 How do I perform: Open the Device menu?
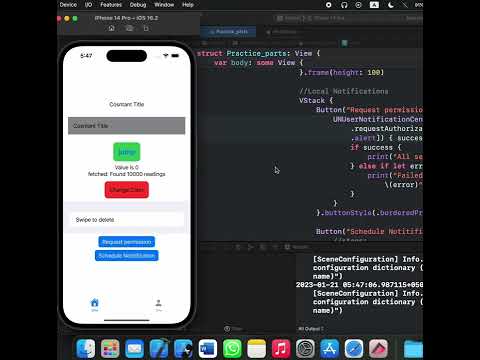[68, 5]
